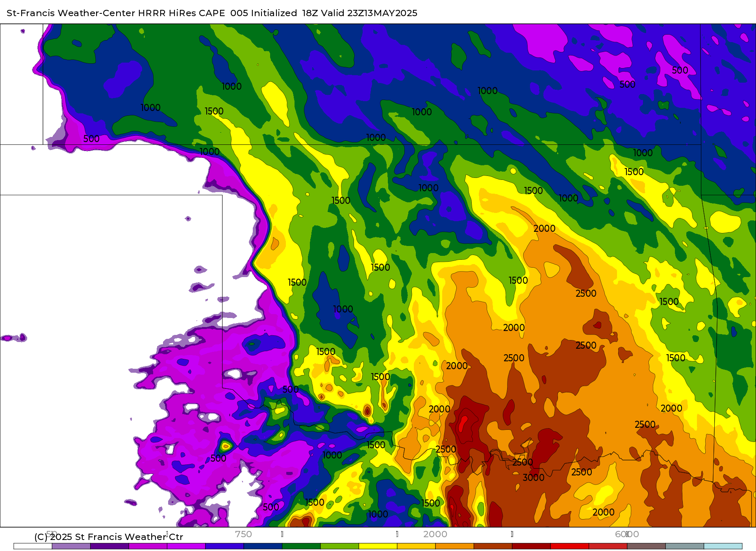
Task: Choose the lime green legend swatch
Action: point(340,546)
